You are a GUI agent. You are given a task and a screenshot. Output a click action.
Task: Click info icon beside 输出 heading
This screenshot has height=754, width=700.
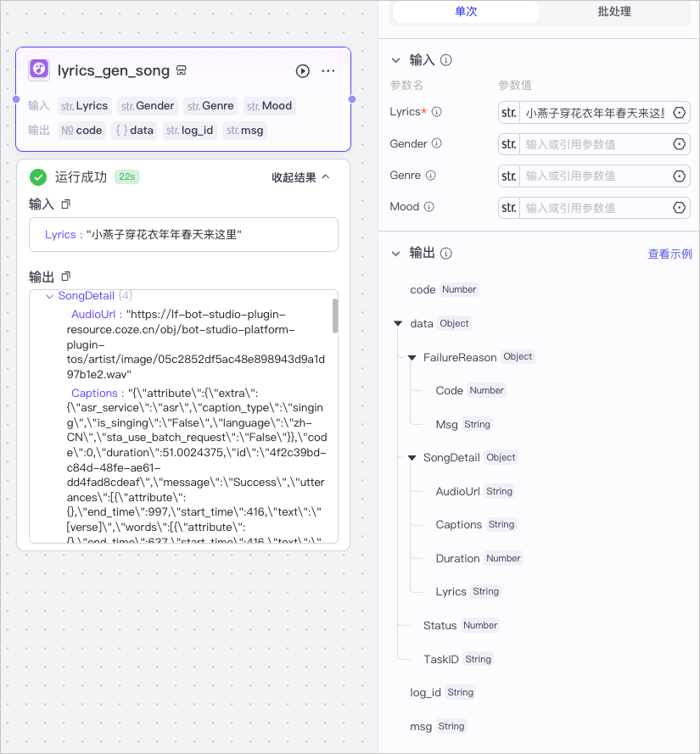click(x=446, y=254)
